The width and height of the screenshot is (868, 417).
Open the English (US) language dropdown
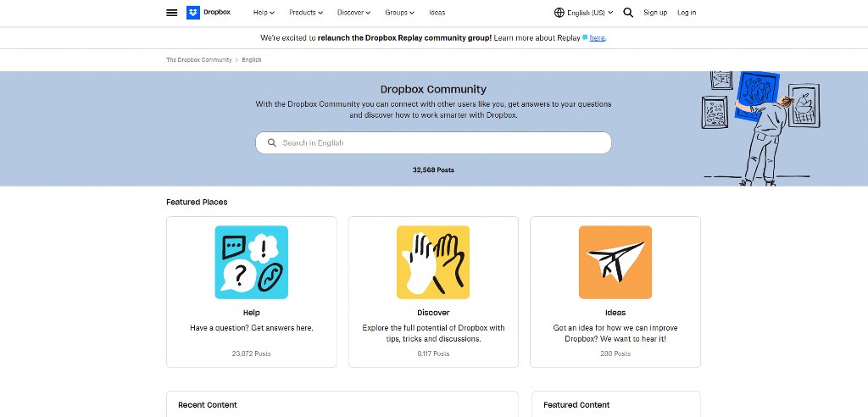590,13
